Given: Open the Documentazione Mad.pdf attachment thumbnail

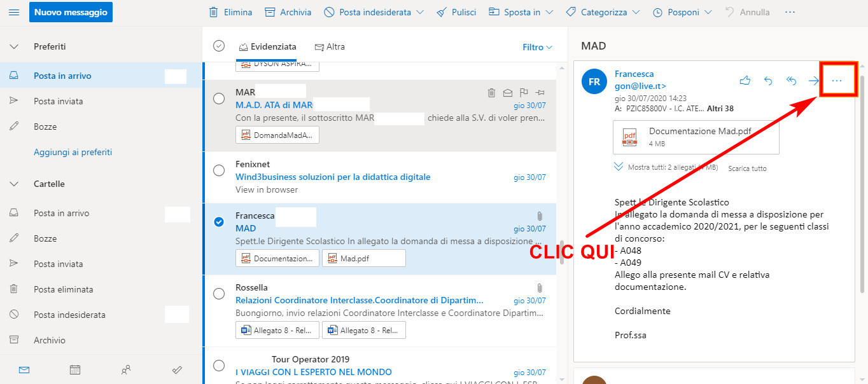Looking at the screenshot, I should coord(629,137).
